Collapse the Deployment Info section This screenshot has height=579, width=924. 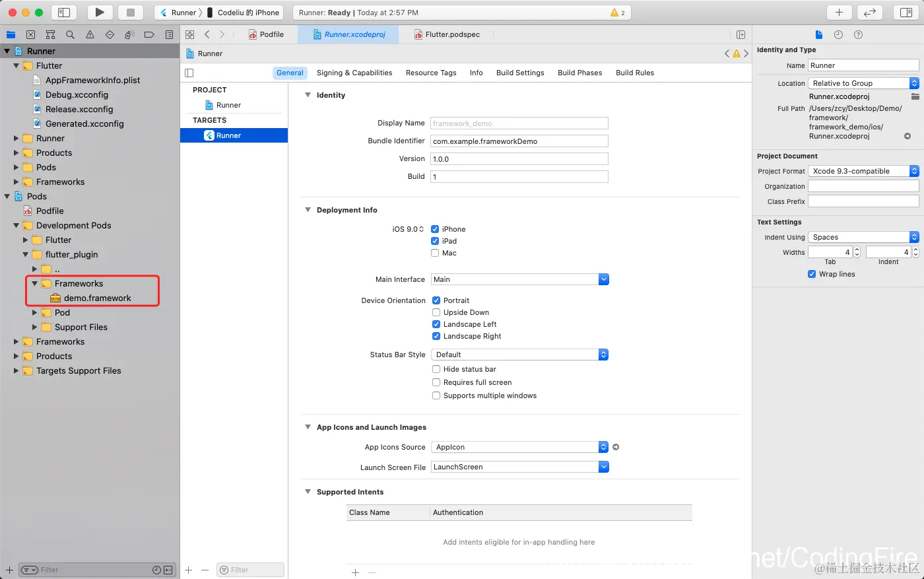308,210
